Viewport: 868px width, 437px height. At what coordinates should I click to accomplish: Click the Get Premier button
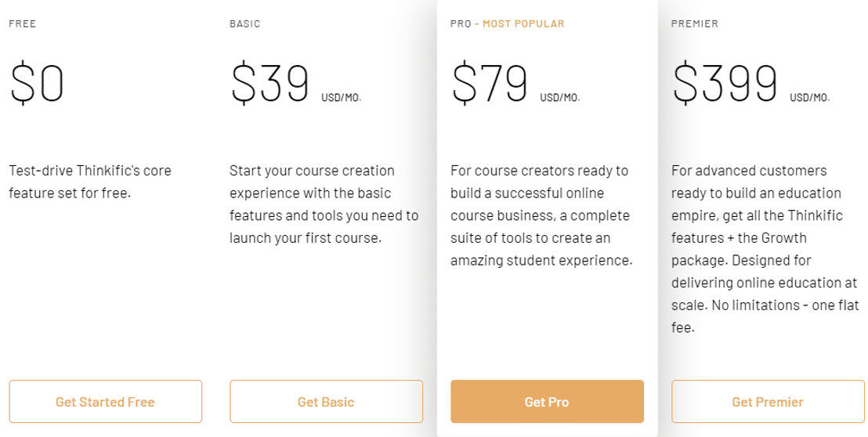(x=768, y=402)
